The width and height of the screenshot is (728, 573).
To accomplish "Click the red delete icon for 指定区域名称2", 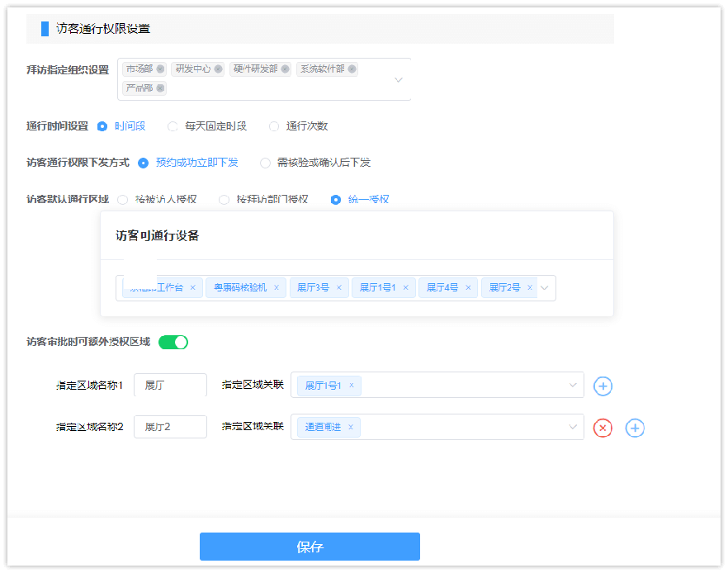I will tap(603, 428).
